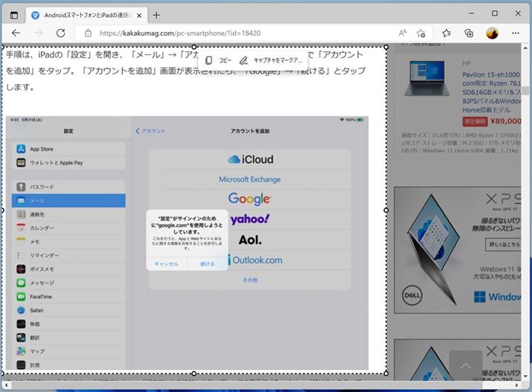This screenshot has height=392, width=532.
Task: Maximize the Edge browser window
Action: click(x=495, y=13)
